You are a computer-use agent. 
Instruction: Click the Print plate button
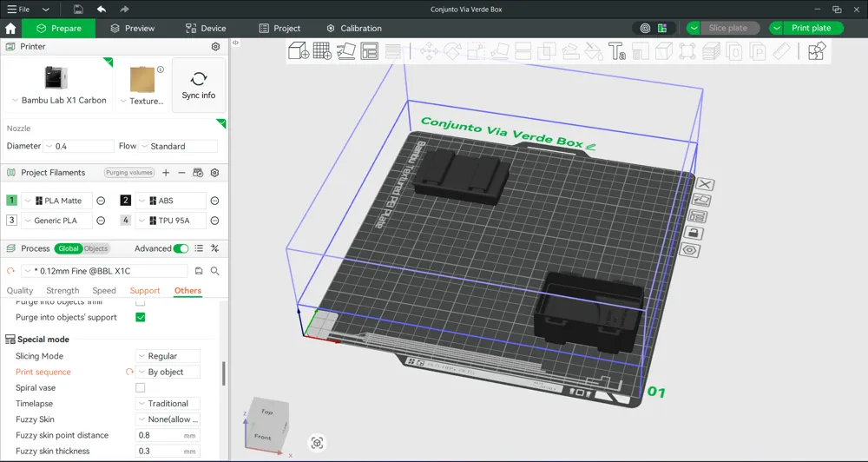point(813,29)
